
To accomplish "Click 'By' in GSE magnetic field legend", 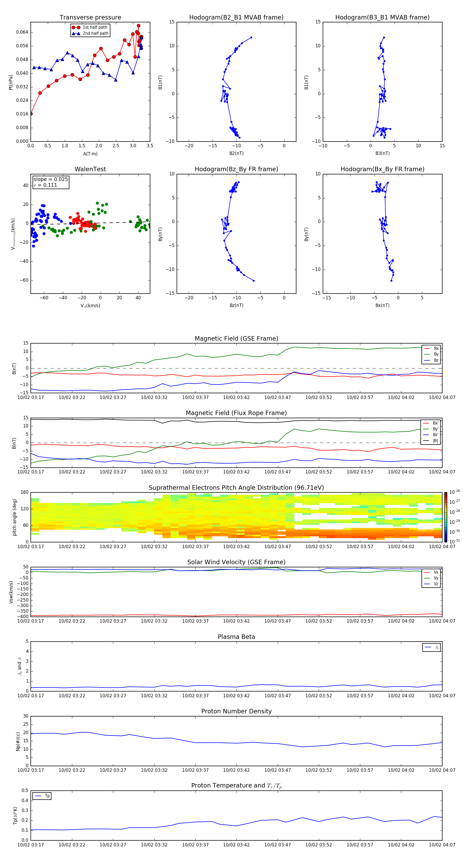I will click(x=431, y=355).
